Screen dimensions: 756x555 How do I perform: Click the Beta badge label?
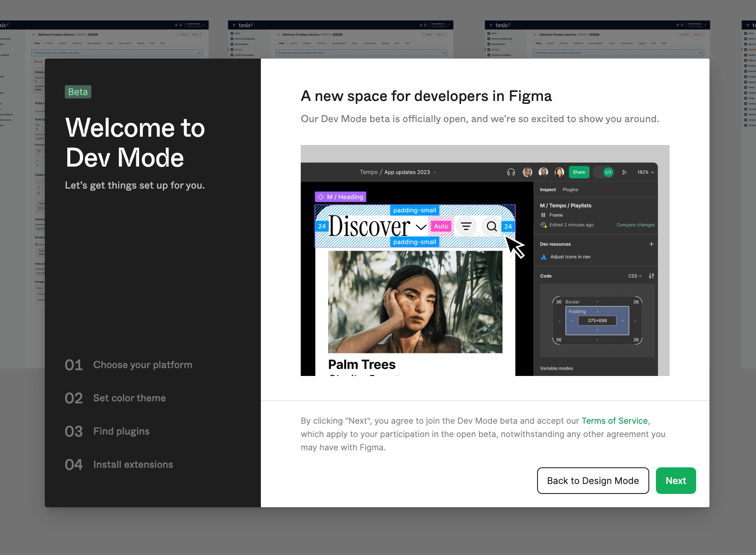coord(78,92)
